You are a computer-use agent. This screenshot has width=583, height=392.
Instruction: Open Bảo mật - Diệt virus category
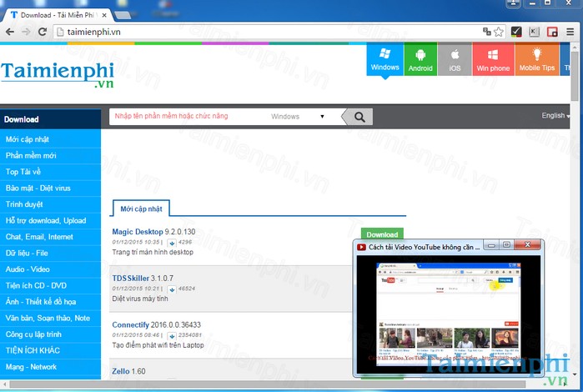coord(38,188)
